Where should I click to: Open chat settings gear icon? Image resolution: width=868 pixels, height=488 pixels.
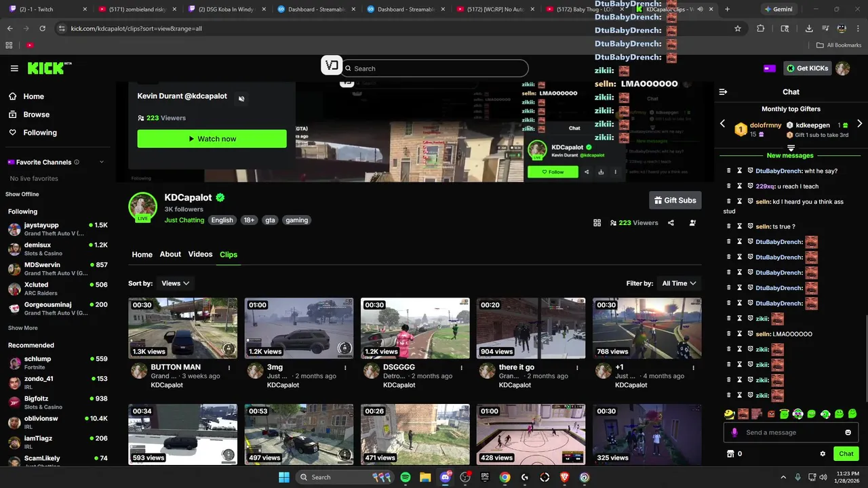[823, 454]
